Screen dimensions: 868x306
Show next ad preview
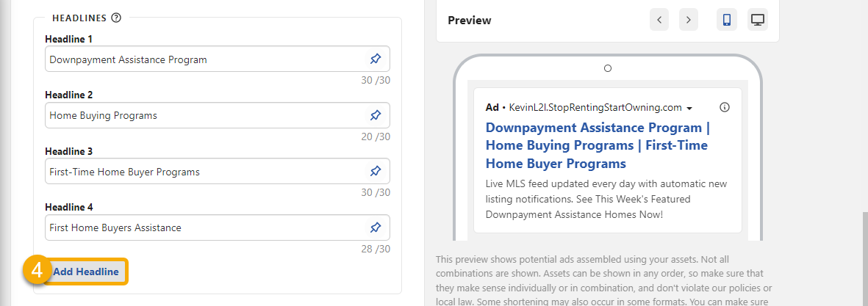[688, 20]
